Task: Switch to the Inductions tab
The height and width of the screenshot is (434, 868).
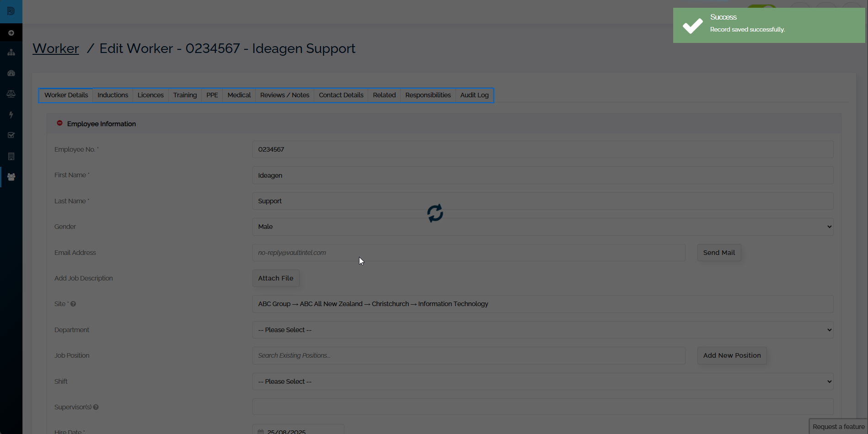Action: [x=113, y=95]
